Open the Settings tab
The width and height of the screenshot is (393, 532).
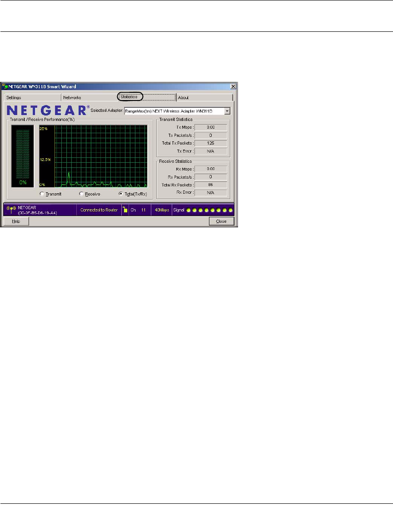tap(32, 97)
